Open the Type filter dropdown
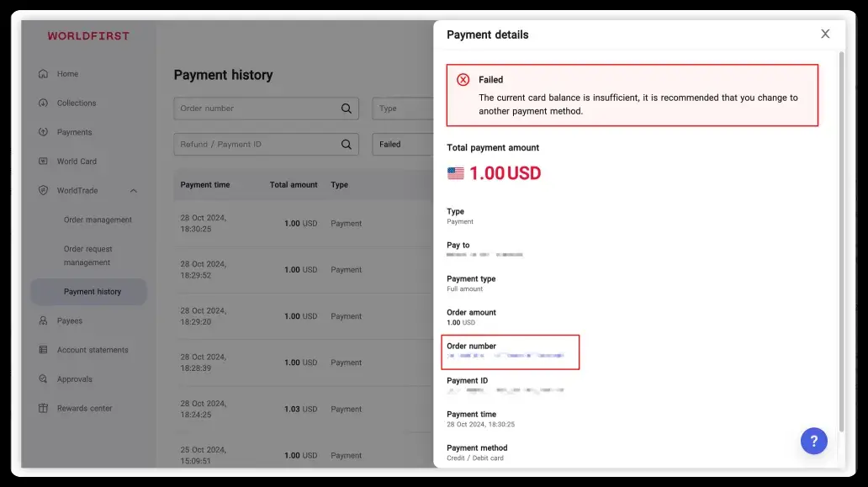 [x=402, y=109]
